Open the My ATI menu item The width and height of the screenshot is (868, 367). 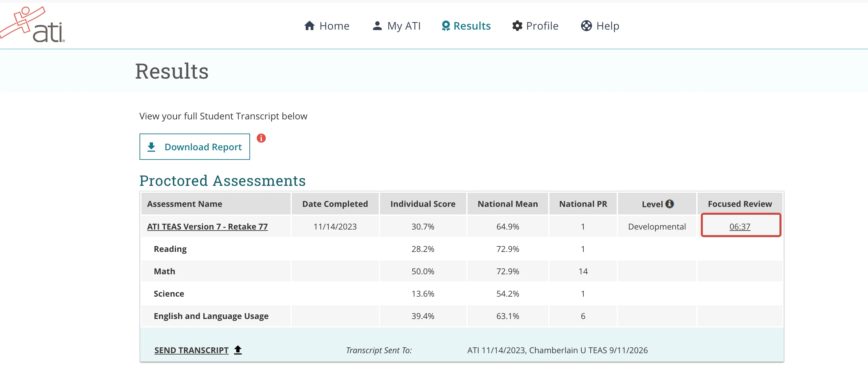pos(396,26)
